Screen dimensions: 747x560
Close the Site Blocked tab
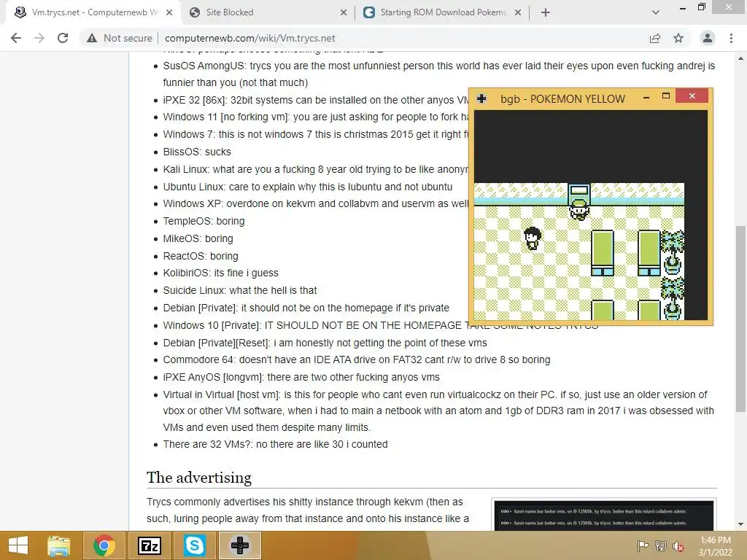click(344, 12)
